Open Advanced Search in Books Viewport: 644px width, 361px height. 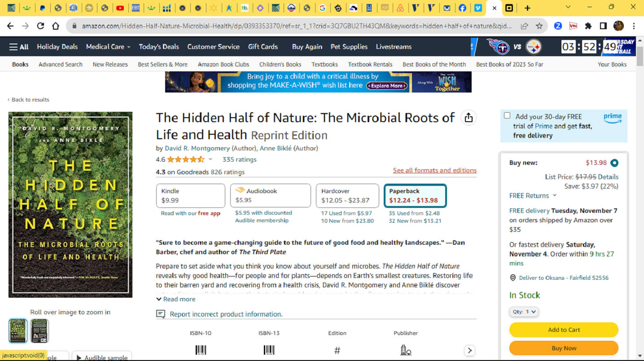61,64
